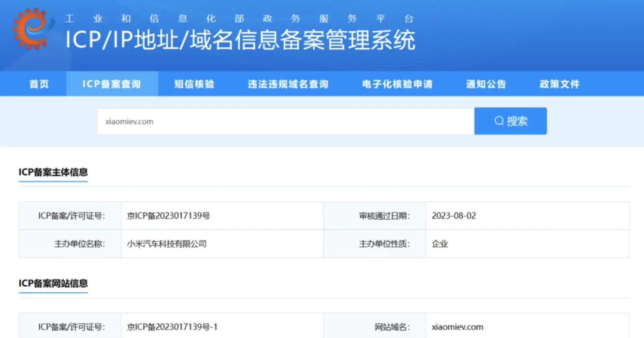Click the ICP/IP地址/域名信息备案管理系统 title
The width and height of the screenshot is (644, 338).
[x=240, y=40]
